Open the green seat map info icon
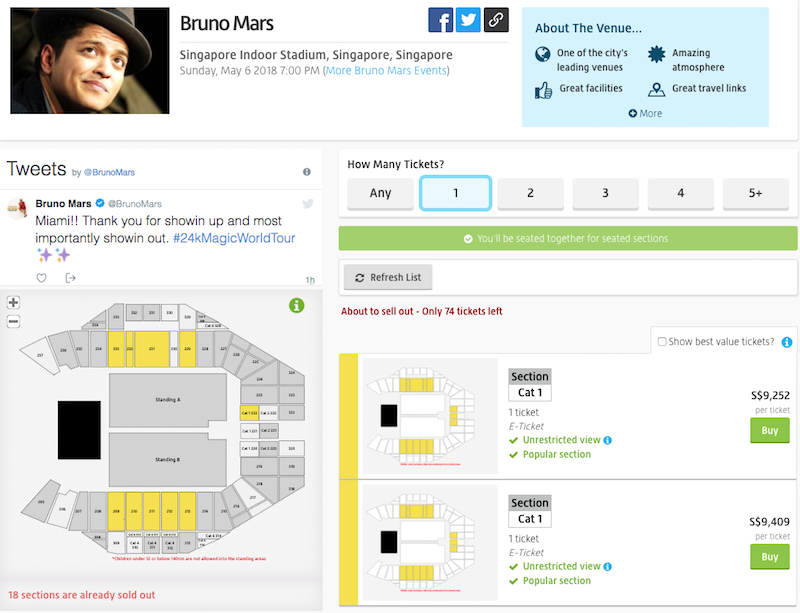Image resolution: width=800 pixels, height=613 pixels. point(296,305)
